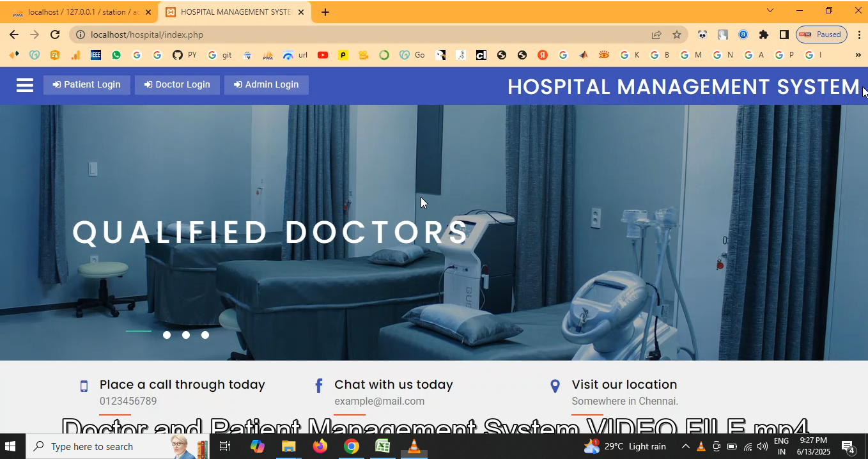Open the Chrome three-dot menu

tap(859, 35)
